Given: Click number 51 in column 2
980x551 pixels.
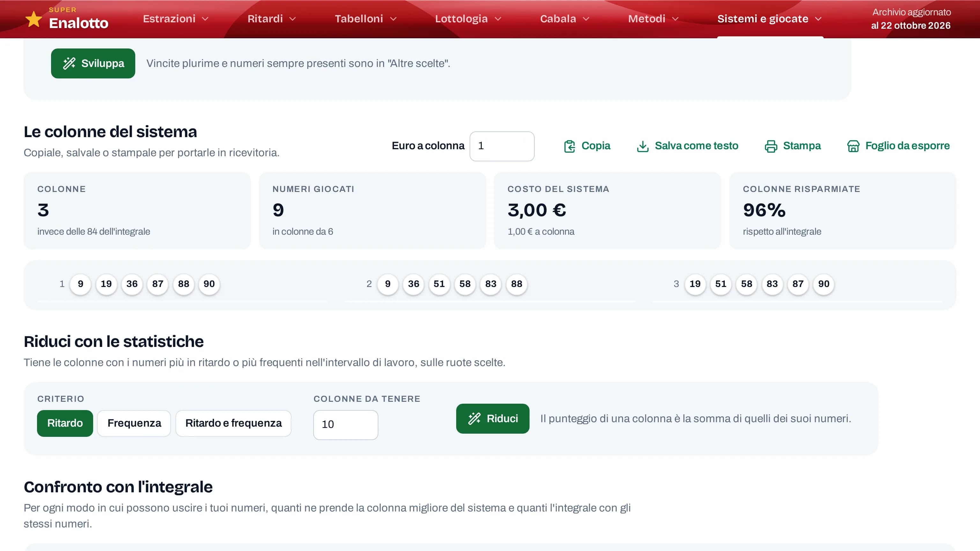Looking at the screenshot, I should click(x=439, y=284).
